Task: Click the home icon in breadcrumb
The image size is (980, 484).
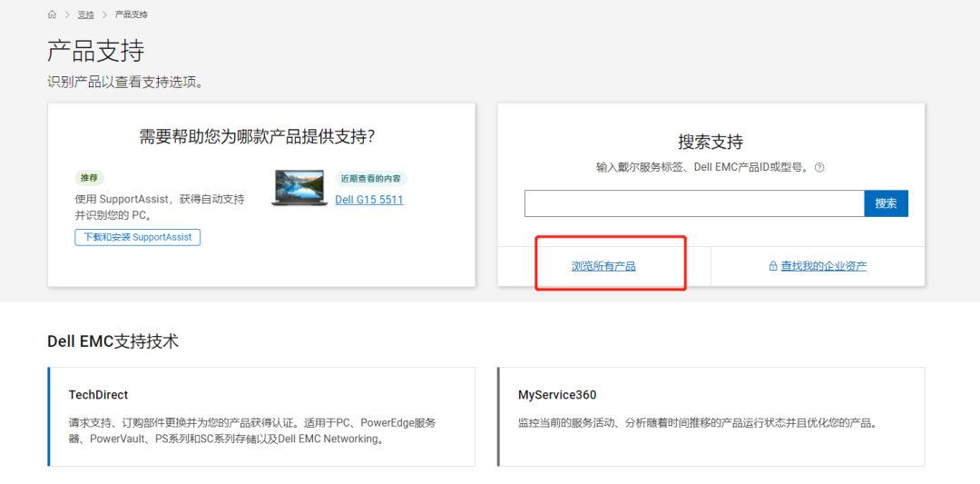Action: point(52,15)
